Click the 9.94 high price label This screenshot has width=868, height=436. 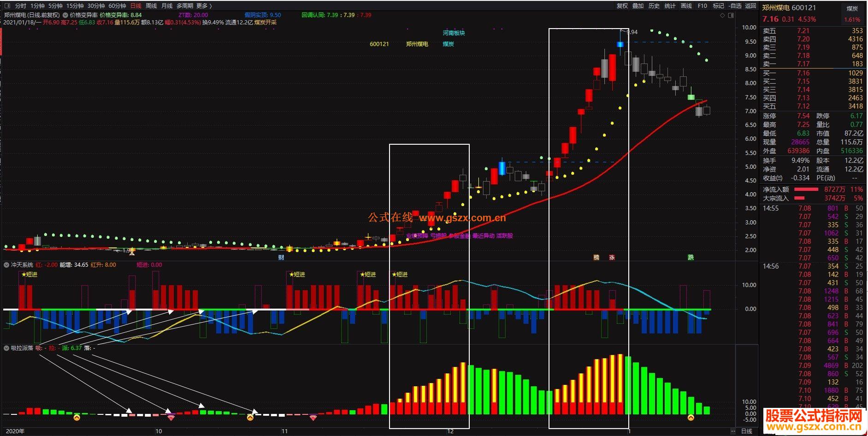[x=632, y=32]
